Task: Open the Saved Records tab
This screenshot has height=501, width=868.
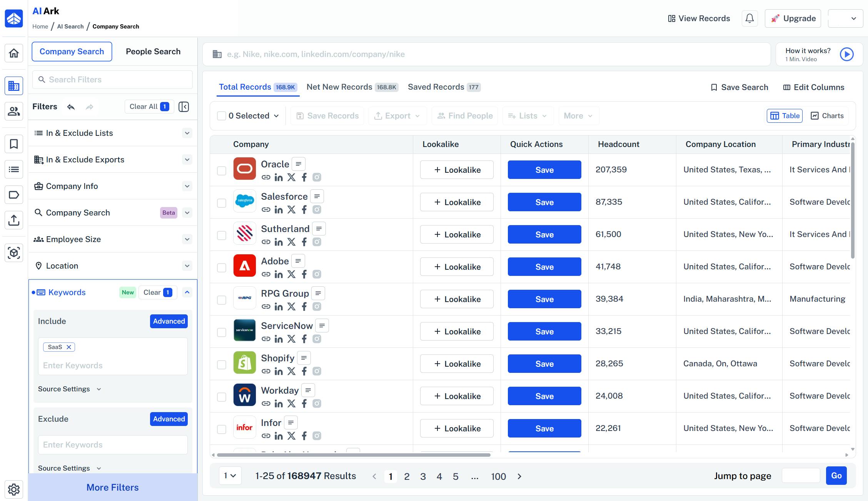Action: (x=444, y=87)
